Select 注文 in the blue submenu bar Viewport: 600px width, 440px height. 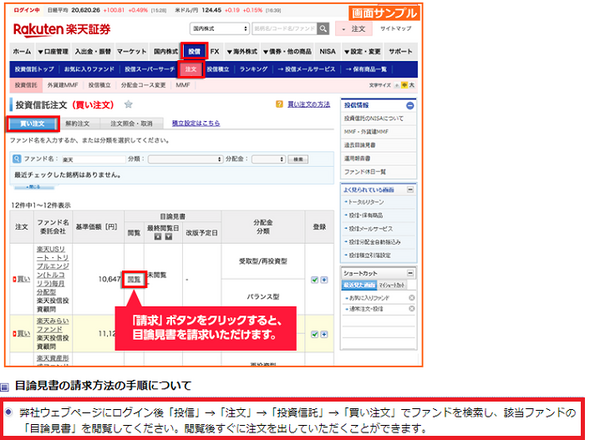191,69
